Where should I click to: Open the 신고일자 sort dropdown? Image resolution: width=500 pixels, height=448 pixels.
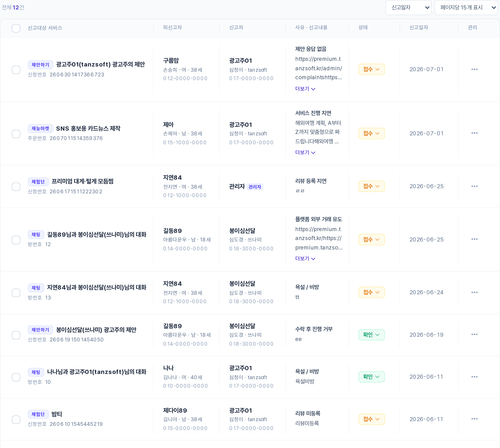408,8
